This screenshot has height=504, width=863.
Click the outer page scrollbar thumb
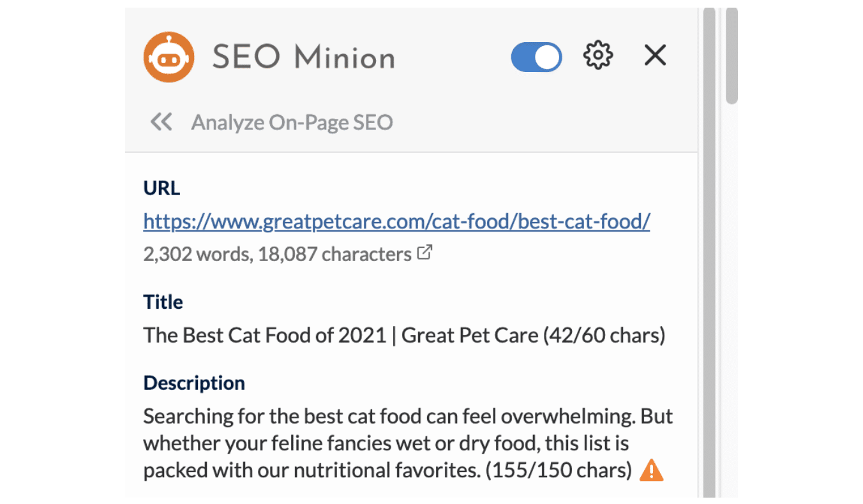click(x=732, y=56)
